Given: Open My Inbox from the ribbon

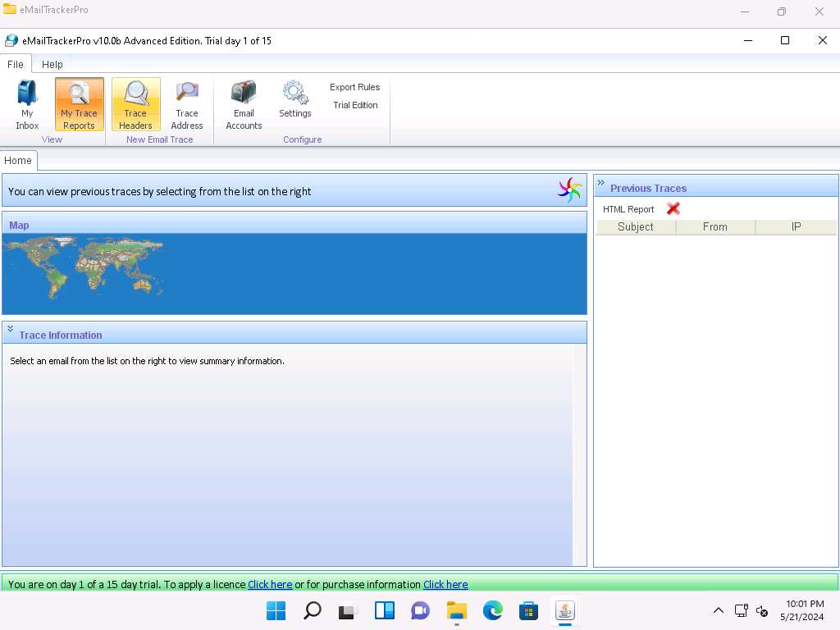Looking at the screenshot, I should 27,104.
